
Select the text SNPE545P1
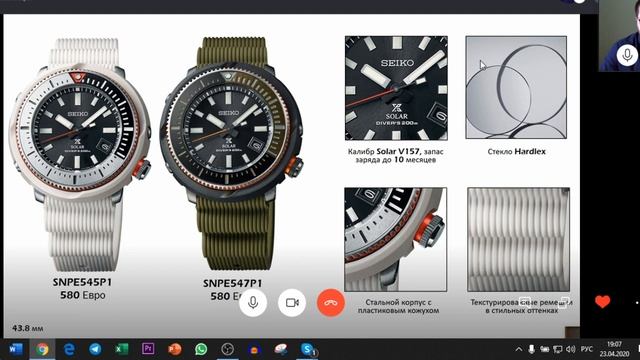82,282
